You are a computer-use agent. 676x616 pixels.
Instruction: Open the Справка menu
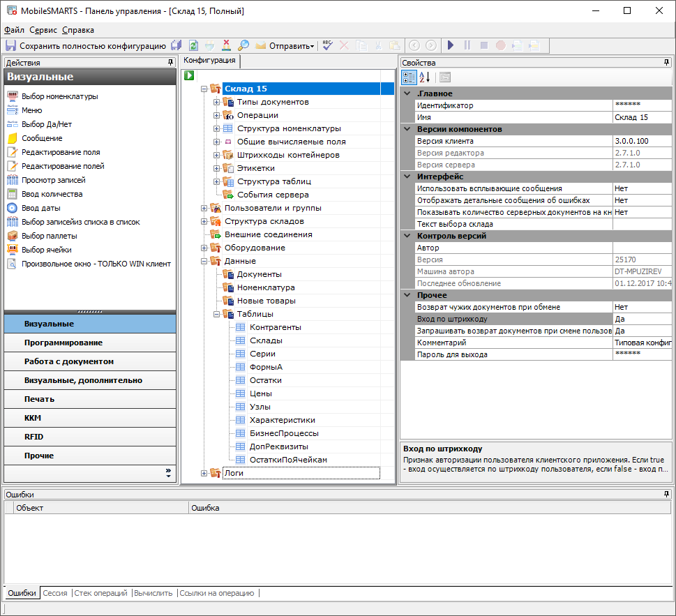pyautogui.click(x=78, y=30)
